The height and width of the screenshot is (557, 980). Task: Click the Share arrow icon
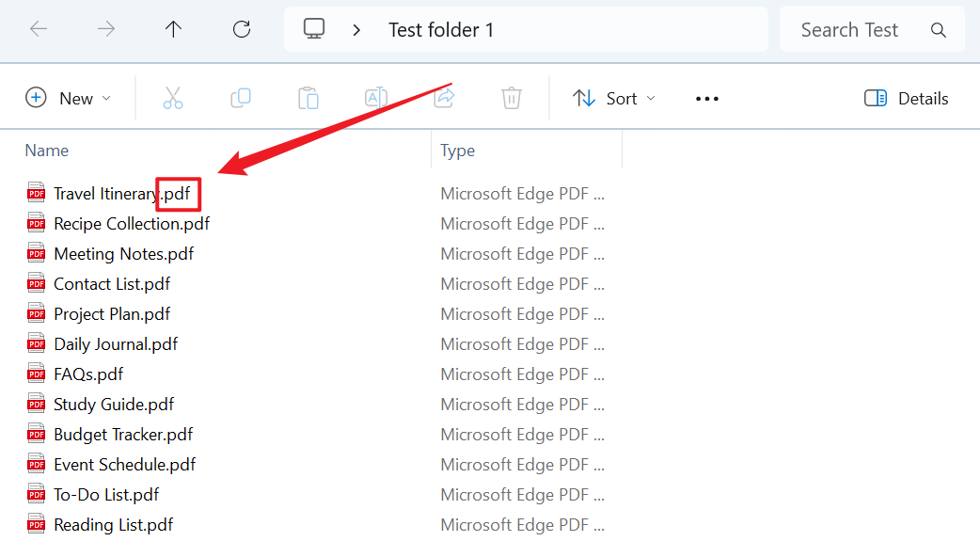click(x=444, y=98)
